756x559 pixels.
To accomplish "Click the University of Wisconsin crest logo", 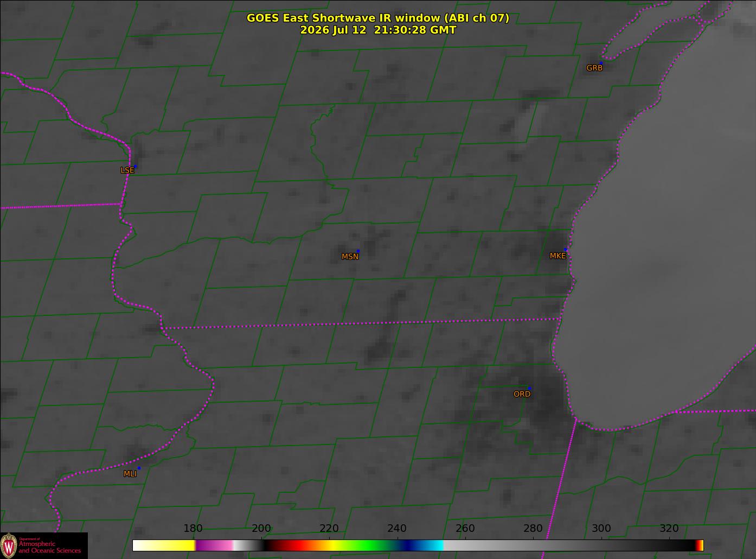I will click(x=9, y=545).
